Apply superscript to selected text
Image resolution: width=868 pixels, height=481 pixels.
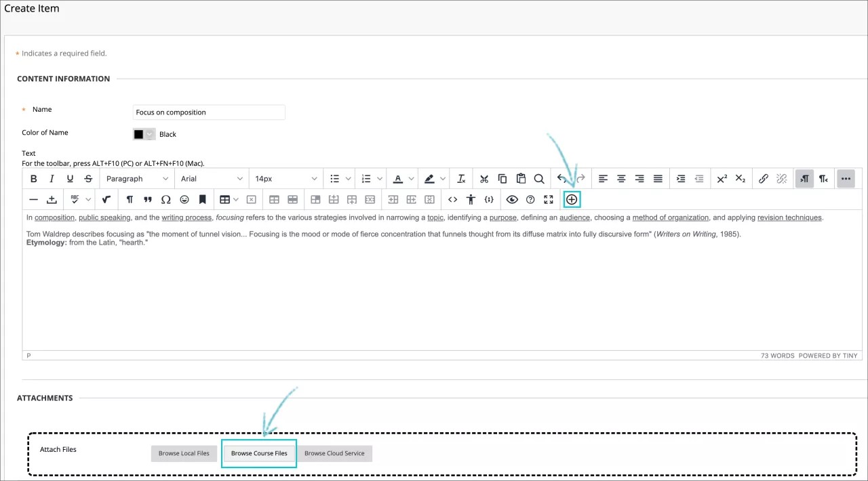(721, 178)
